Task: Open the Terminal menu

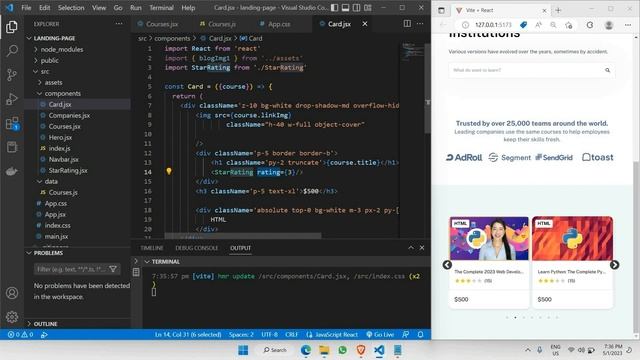Action: [x=161, y=8]
